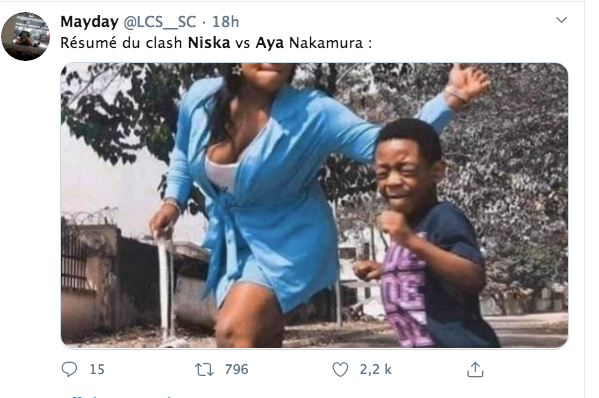Click the reply count 15
The width and height of the screenshot is (599, 398).
point(97,369)
